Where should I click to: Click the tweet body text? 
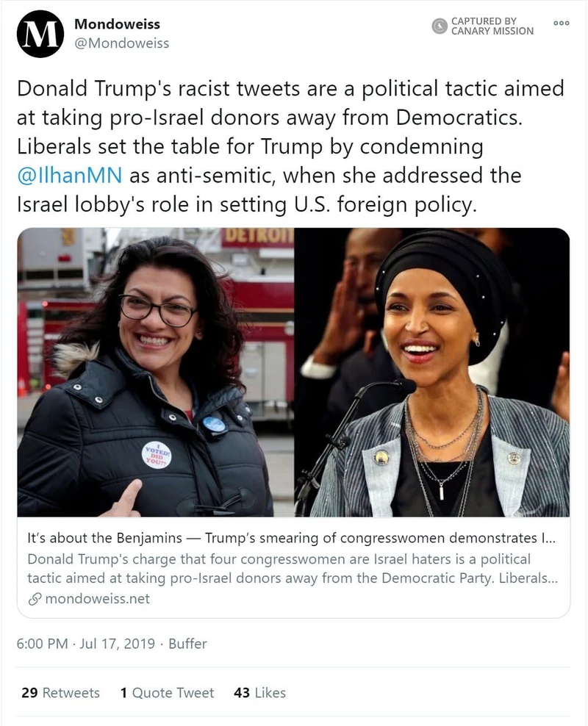point(291,146)
